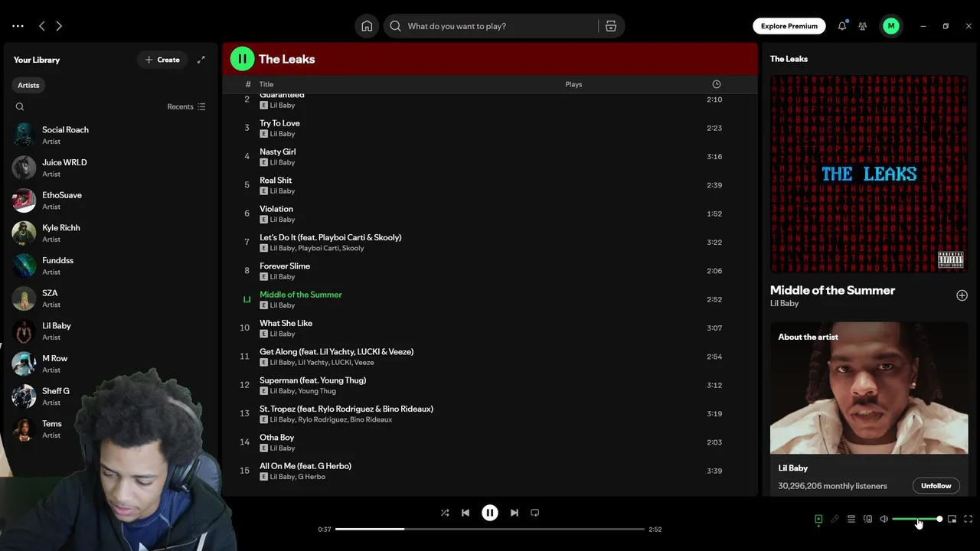
Task: Pause playback in the bottom player
Action: tap(490, 513)
